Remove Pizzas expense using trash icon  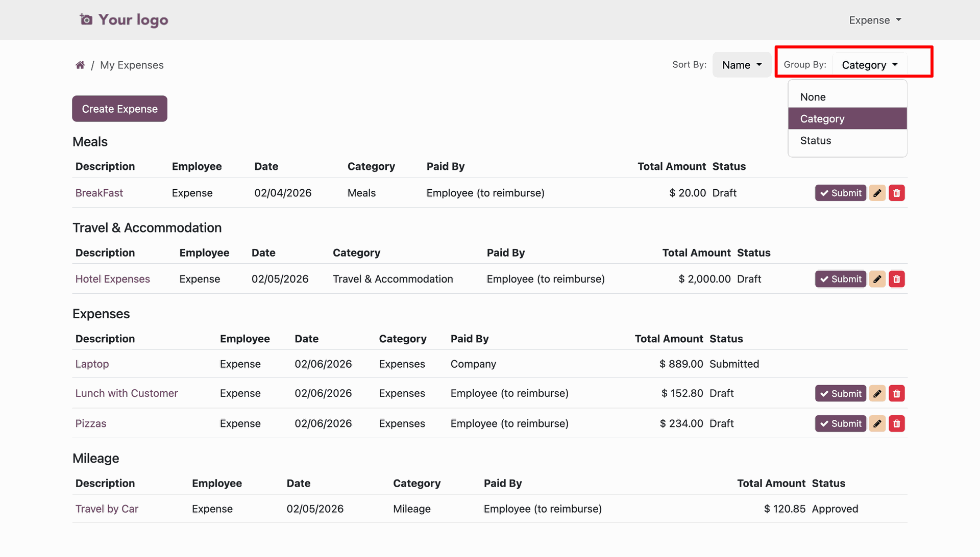point(896,423)
